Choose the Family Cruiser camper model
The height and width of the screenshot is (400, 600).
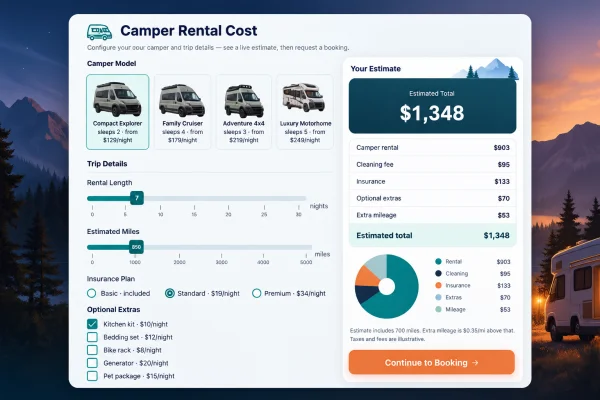click(182, 112)
